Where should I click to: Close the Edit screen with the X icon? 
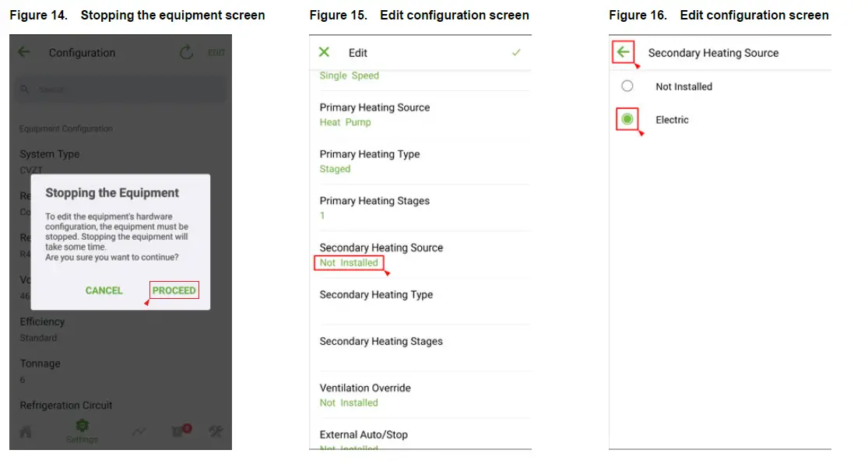(x=325, y=52)
